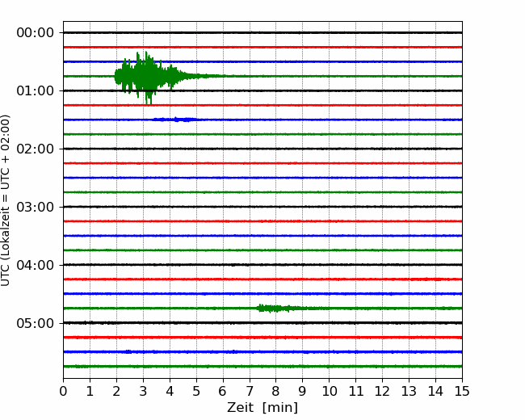Click the x-axis tick label 5
This screenshot has height=420, width=525.
click(196, 391)
